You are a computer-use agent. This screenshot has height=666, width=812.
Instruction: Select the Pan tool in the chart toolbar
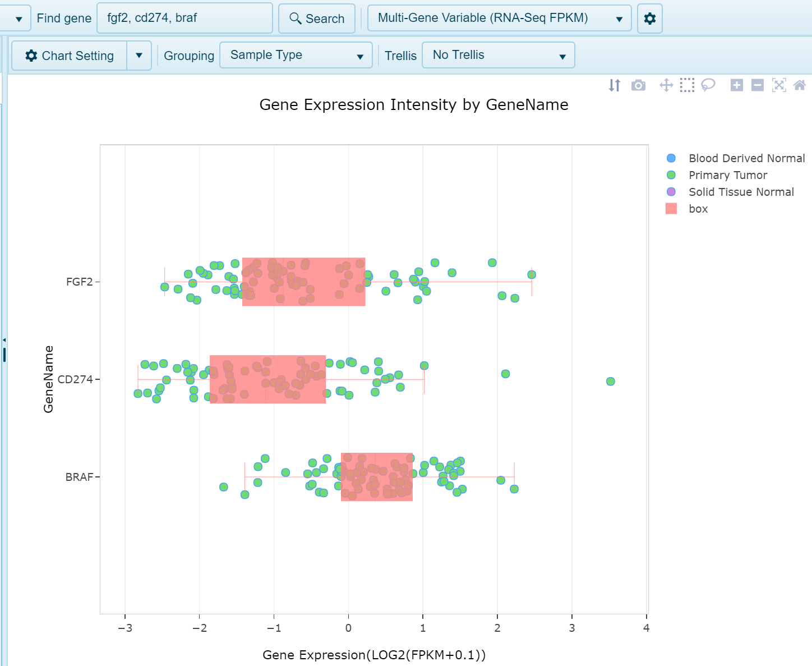[x=666, y=85]
